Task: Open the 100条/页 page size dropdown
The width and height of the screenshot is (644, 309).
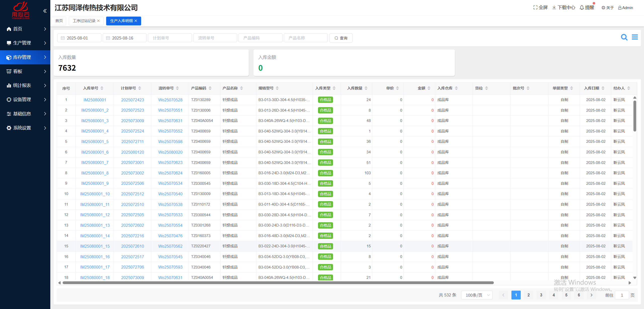Action: [477, 295]
